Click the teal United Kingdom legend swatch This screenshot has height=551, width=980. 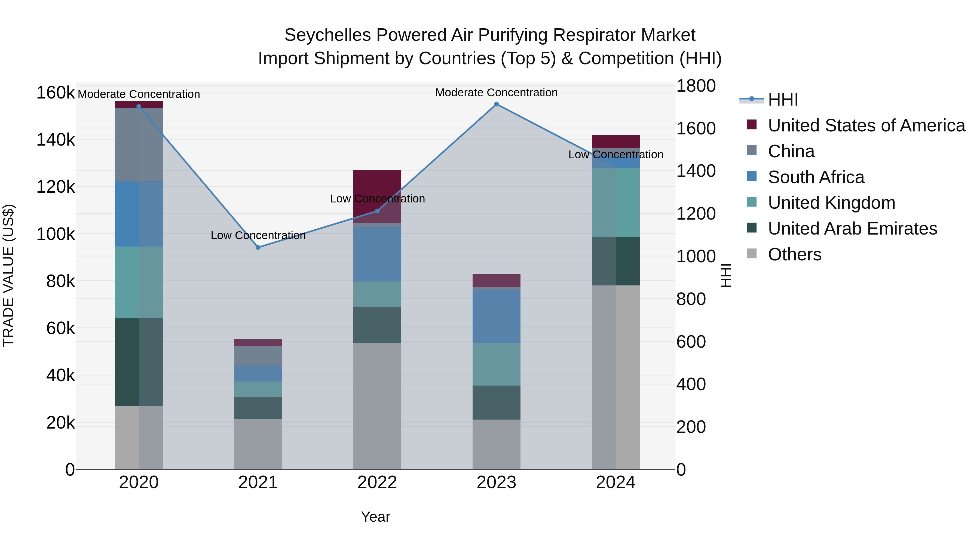coord(752,202)
